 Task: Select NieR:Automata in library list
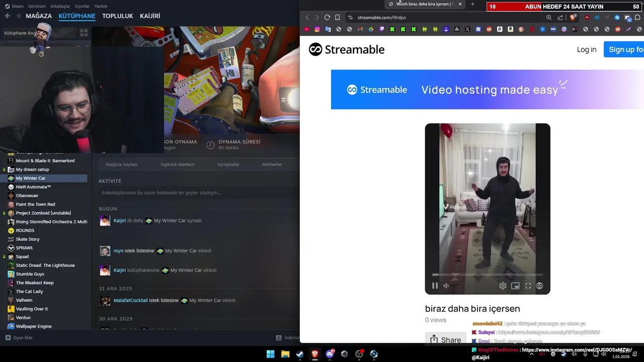(44, 187)
